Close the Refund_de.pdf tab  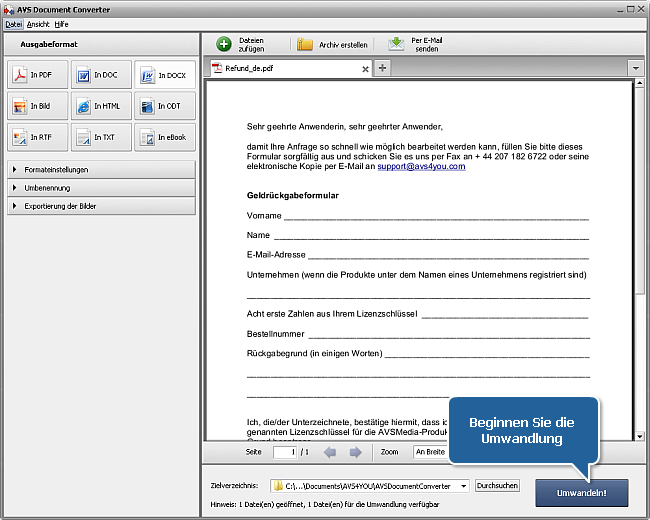(365, 69)
